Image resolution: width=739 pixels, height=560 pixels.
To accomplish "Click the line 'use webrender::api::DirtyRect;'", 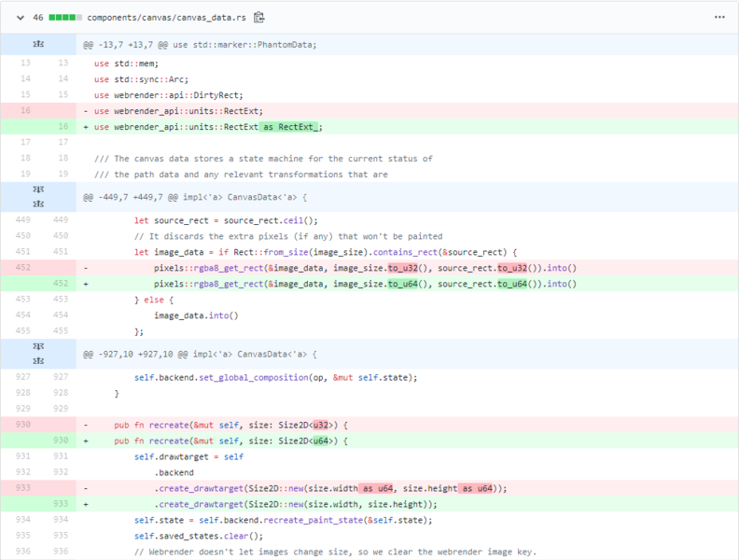I will 168,95.
